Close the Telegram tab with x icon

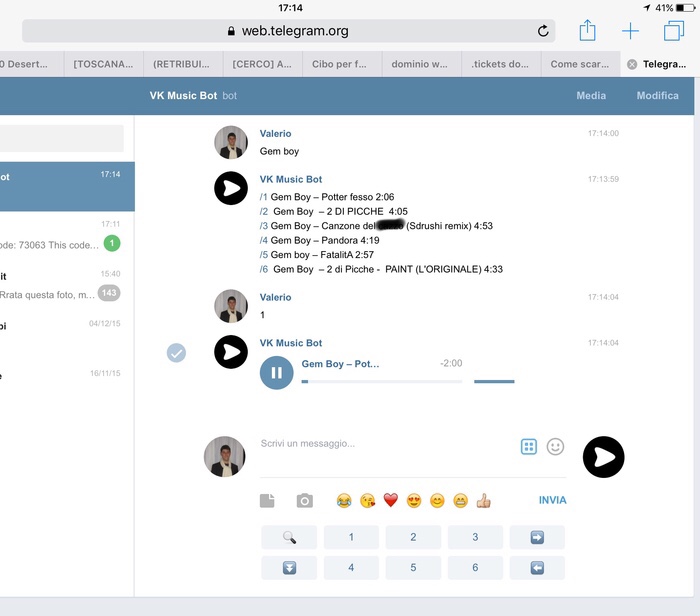(632, 64)
